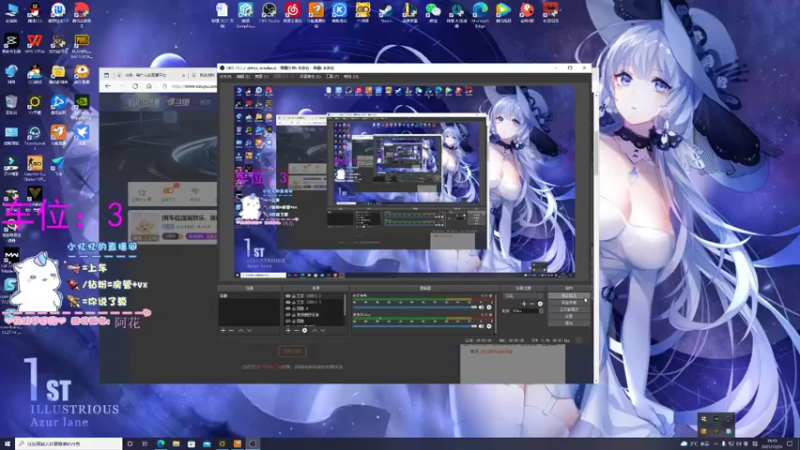The image size is (800, 450).
Task: Open Mic/Aux settings gear in mixer
Action: (x=489, y=326)
